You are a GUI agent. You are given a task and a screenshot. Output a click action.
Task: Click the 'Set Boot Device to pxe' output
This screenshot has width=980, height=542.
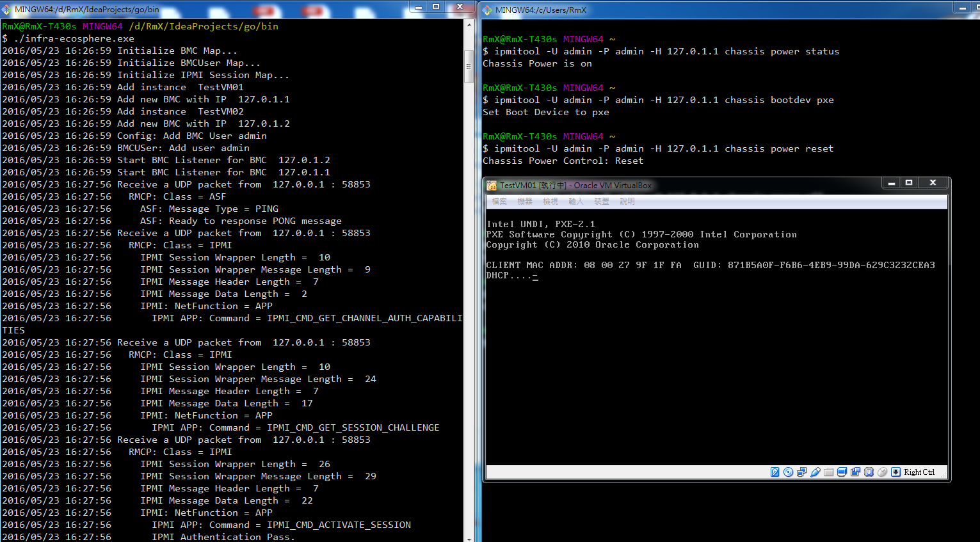pyautogui.click(x=546, y=112)
